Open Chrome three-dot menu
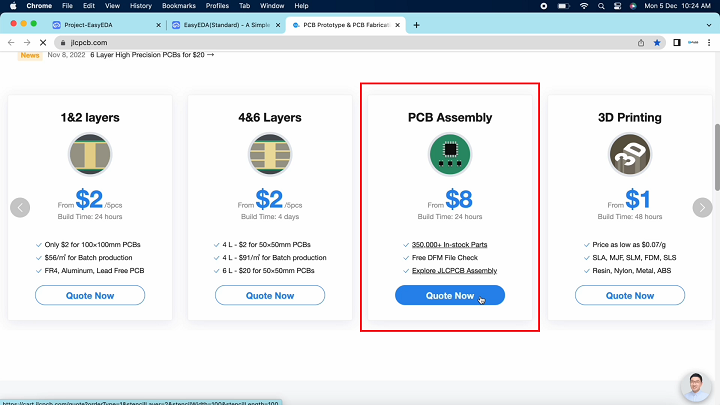The image size is (720, 405). click(x=709, y=43)
